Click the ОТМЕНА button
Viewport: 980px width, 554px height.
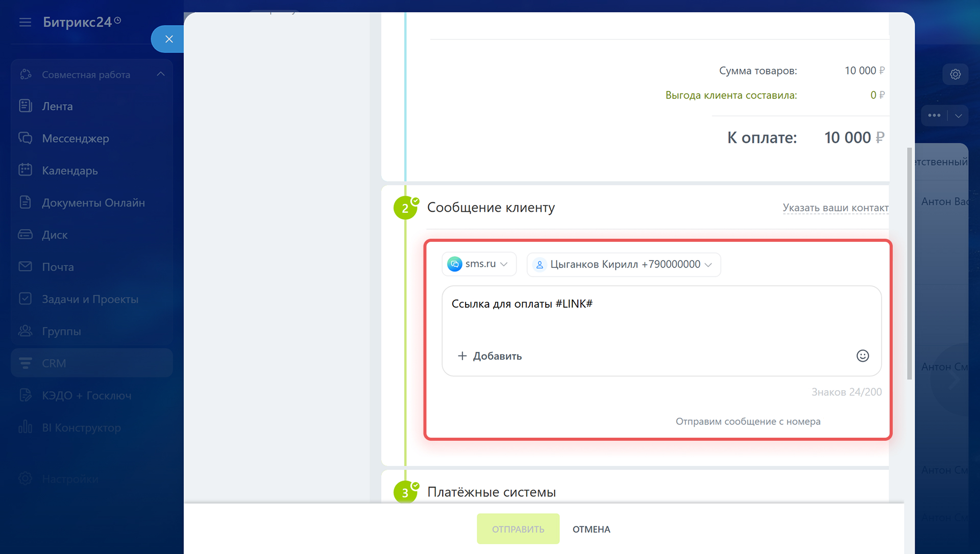point(591,529)
